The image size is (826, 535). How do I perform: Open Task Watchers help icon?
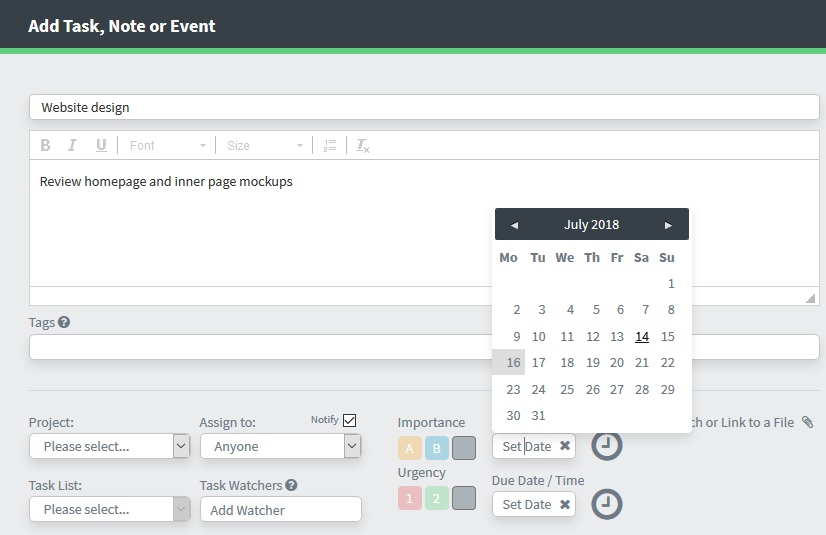[291, 485]
